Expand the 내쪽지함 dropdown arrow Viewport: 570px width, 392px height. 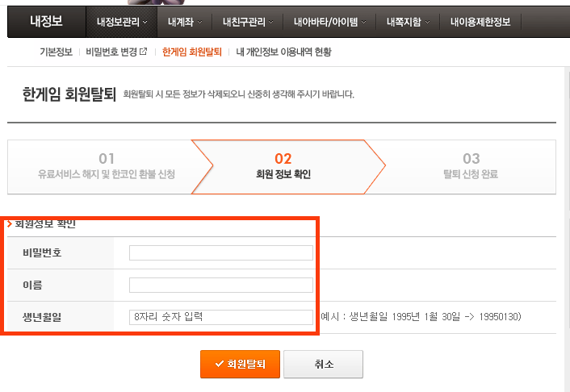(x=428, y=22)
